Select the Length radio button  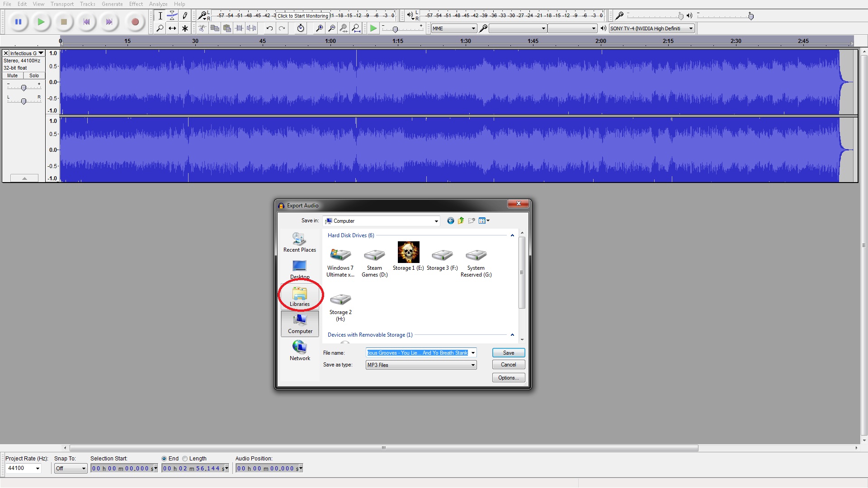tap(185, 459)
